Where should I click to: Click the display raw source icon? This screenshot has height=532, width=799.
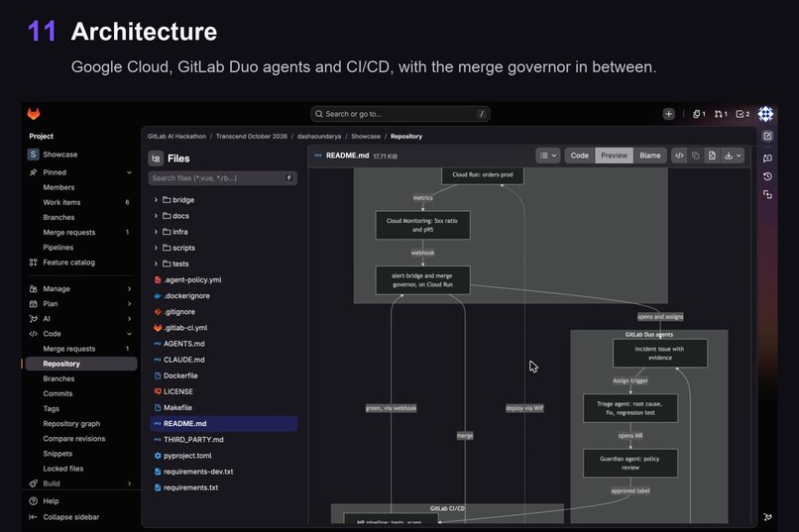679,156
